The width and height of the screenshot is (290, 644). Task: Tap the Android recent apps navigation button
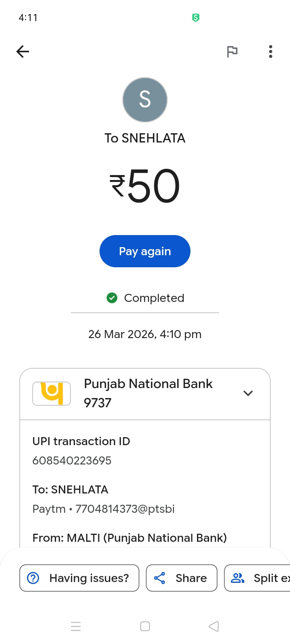click(x=76, y=626)
